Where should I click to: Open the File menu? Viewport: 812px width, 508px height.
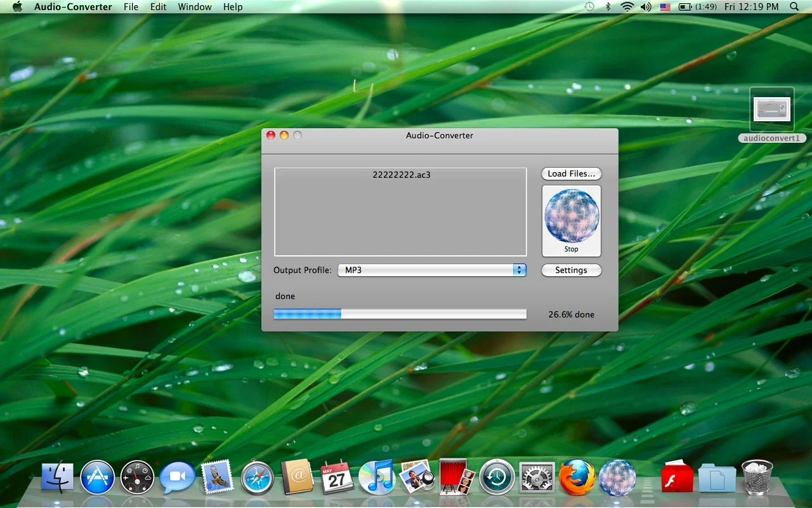[131, 7]
